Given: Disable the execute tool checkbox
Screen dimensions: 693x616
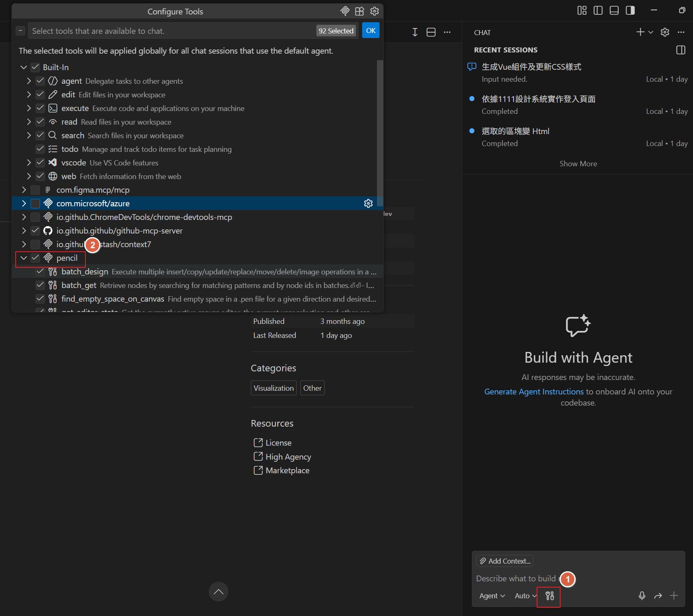Looking at the screenshot, I should click(40, 108).
